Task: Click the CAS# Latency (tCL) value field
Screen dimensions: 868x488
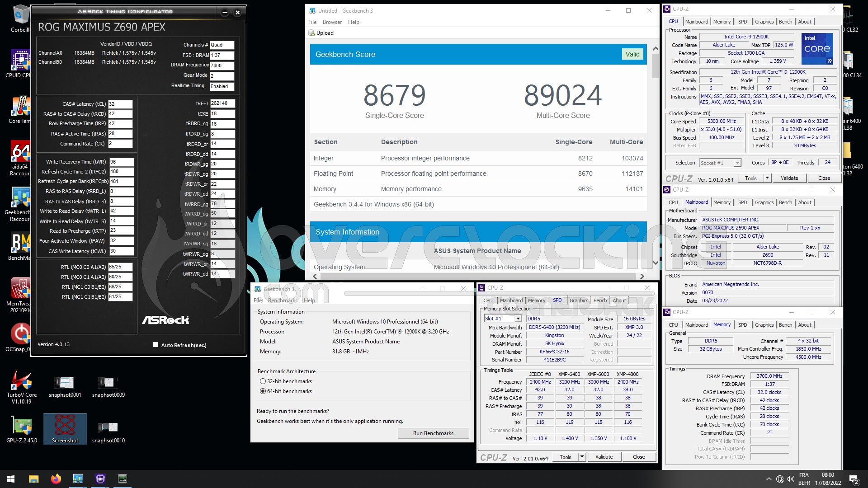Action: [x=120, y=104]
